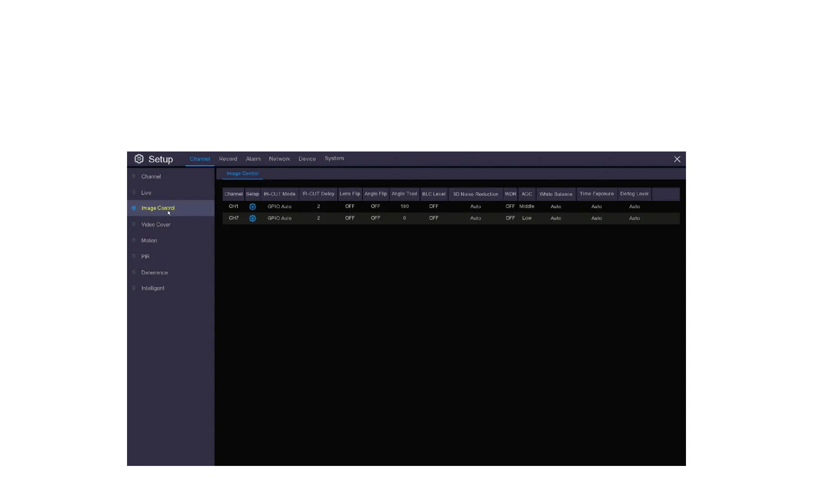Open setup gear for CH7 row
This screenshot has height=504, width=813.
point(252,218)
